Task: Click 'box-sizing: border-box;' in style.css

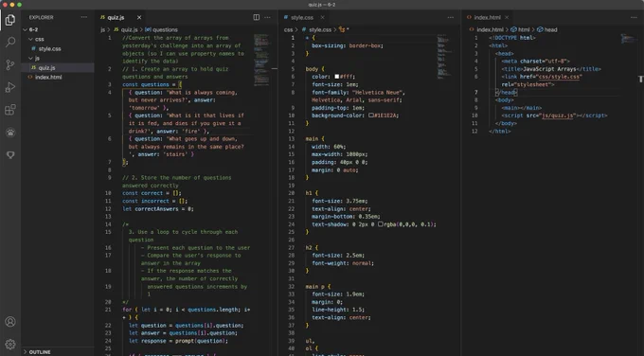Action: tap(348, 45)
